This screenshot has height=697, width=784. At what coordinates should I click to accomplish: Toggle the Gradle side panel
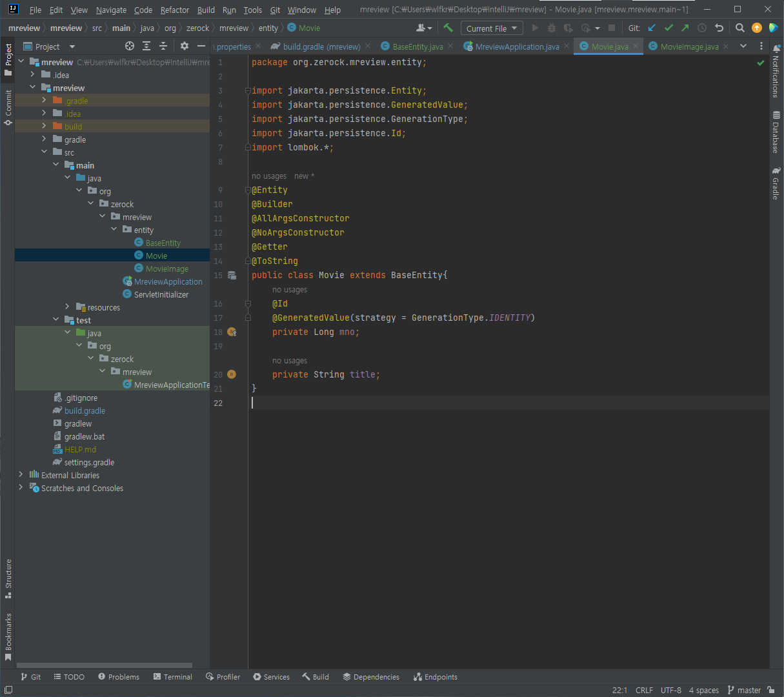pyautogui.click(x=776, y=183)
